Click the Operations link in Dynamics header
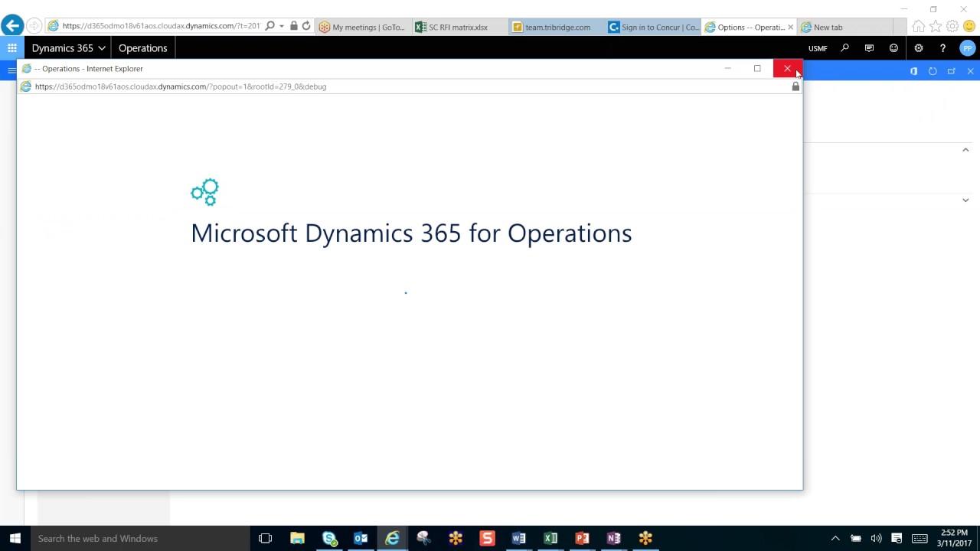This screenshot has height=551, width=980. point(142,48)
